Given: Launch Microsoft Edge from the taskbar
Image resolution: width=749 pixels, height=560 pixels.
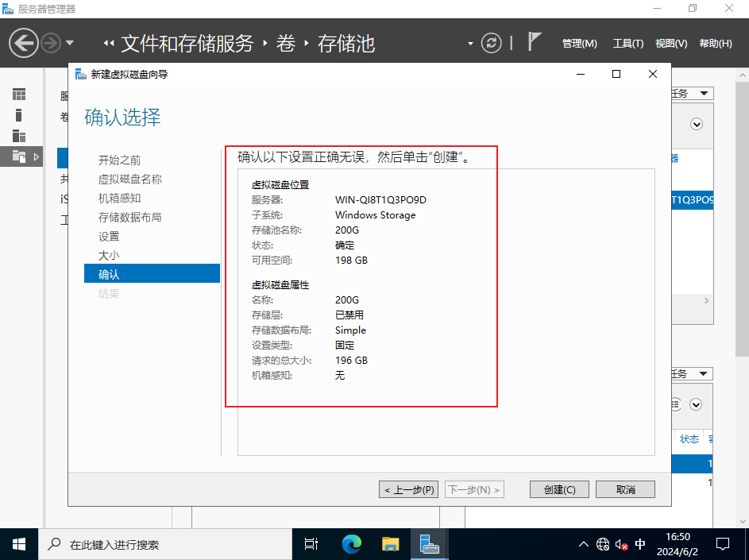Looking at the screenshot, I should [351, 544].
